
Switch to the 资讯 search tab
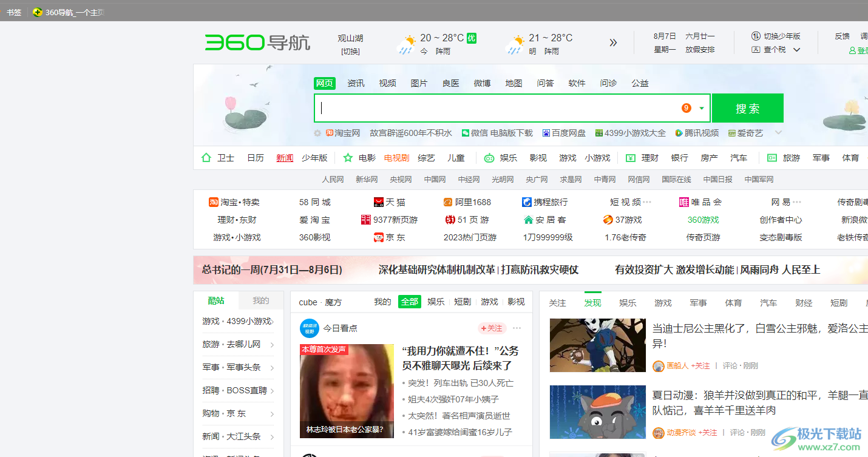pos(356,83)
